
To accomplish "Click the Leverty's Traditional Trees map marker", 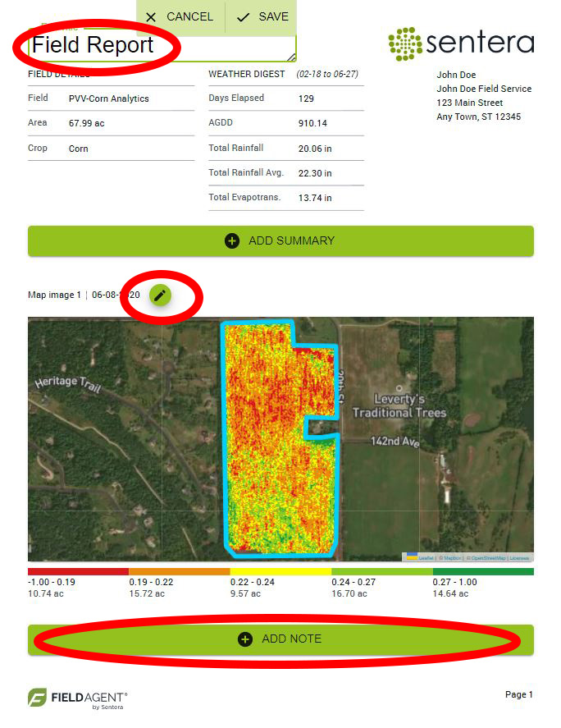I will tap(399, 388).
